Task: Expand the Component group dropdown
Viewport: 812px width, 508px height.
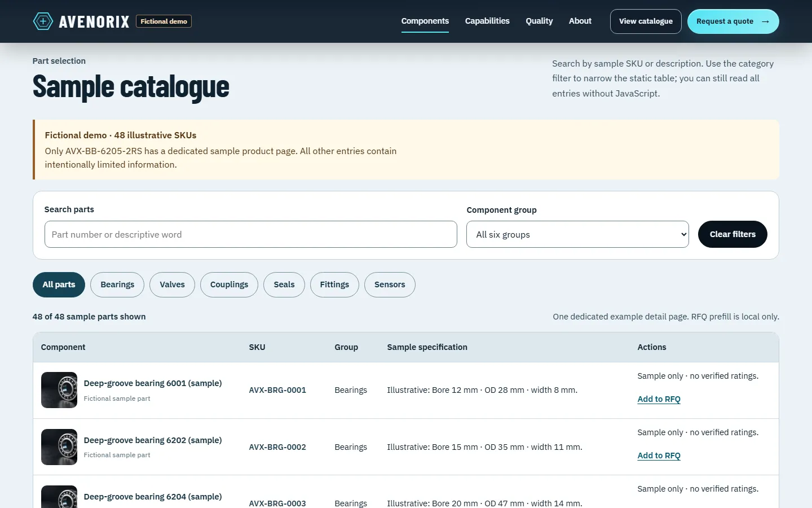Action: coord(577,234)
